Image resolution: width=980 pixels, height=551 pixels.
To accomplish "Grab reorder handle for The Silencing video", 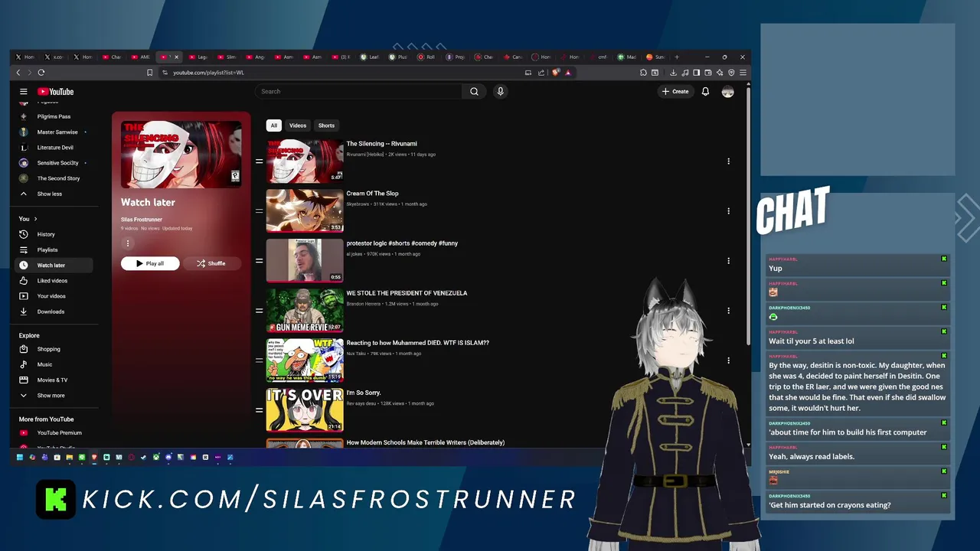I will pos(259,161).
